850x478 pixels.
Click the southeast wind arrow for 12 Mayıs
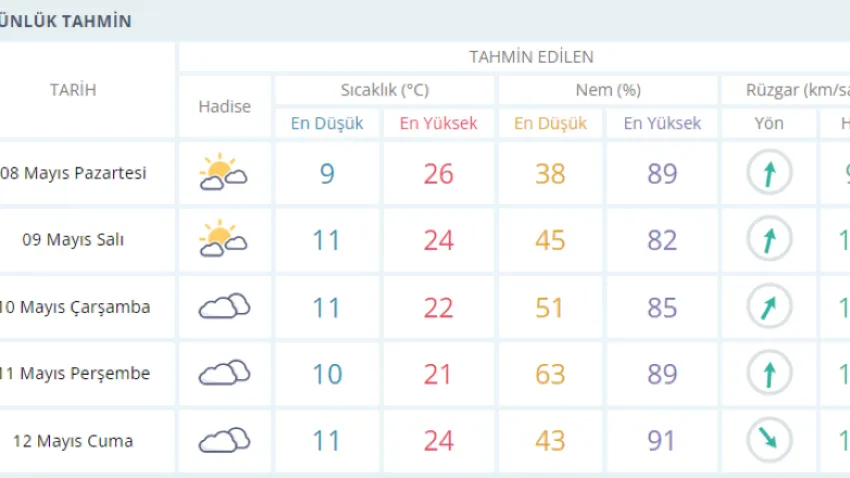769,440
